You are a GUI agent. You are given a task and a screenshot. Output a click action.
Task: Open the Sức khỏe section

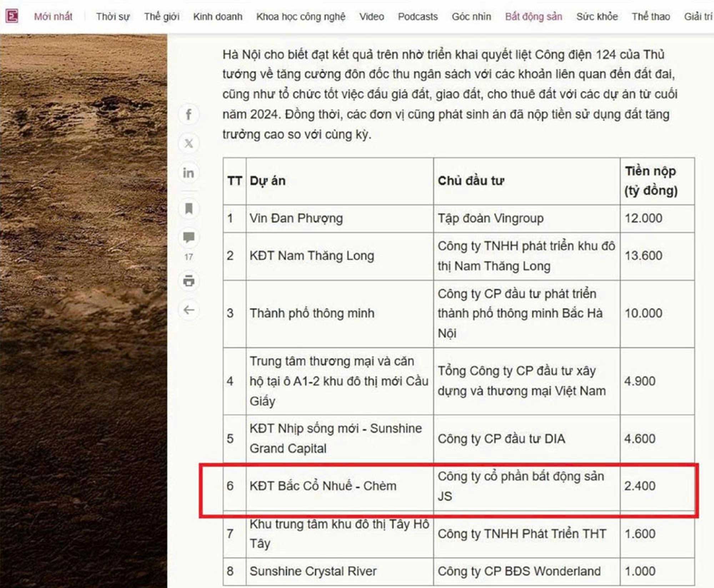pyautogui.click(x=597, y=17)
